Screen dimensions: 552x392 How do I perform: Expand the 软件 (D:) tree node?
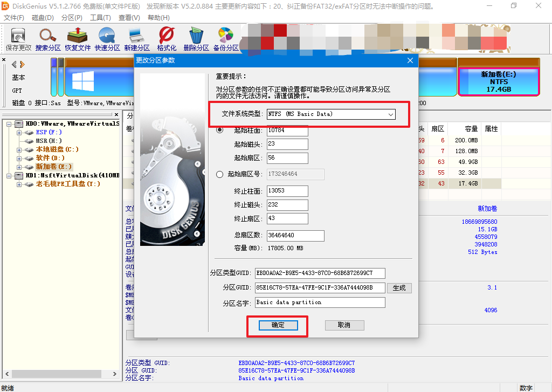[x=19, y=159]
